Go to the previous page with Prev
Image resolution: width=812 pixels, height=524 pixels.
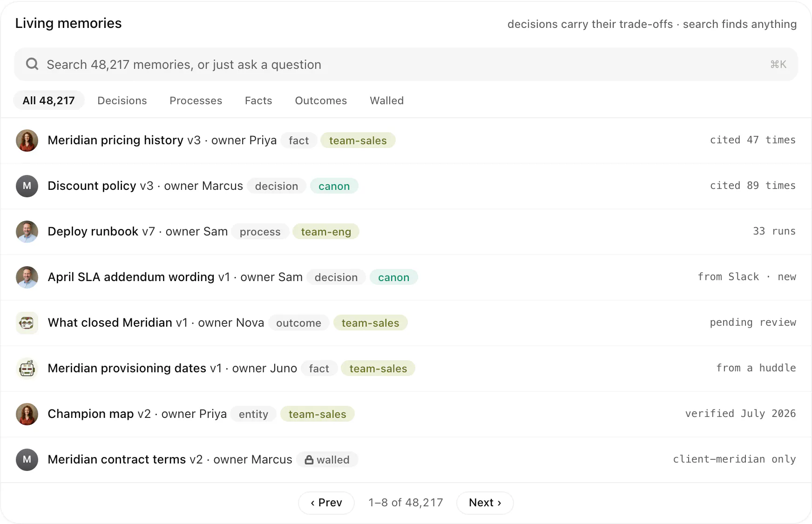tap(326, 503)
